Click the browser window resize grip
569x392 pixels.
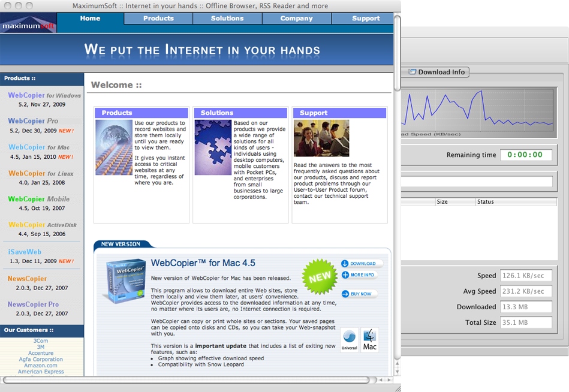click(398, 388)
